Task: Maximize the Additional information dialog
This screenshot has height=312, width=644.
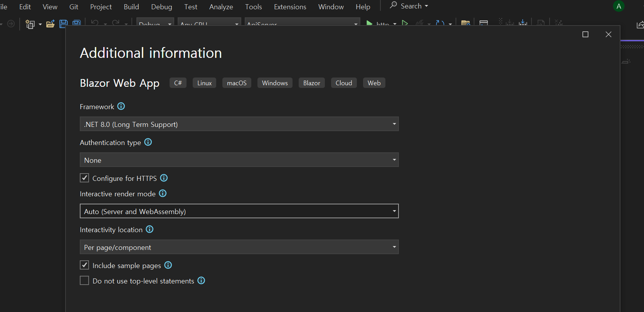Action: [585, 34]
